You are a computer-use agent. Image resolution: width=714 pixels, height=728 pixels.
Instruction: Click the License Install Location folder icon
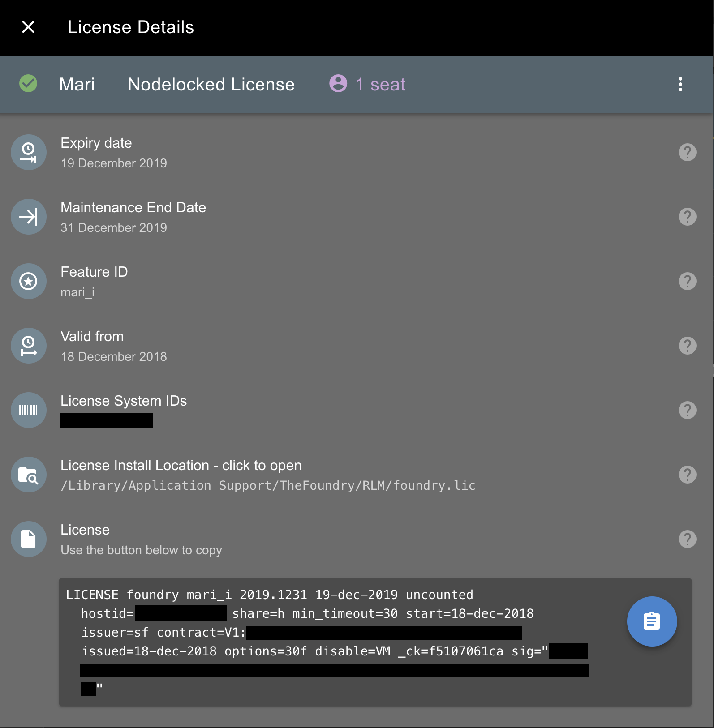coord(29,475)
